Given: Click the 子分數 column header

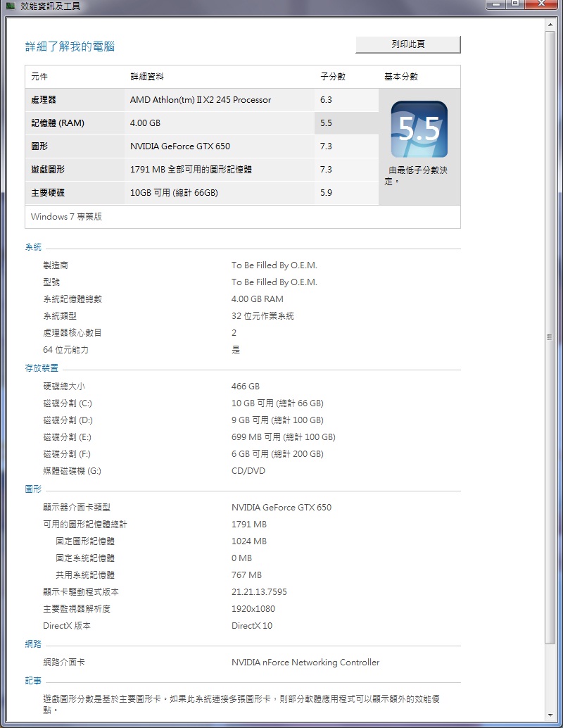Looking at the screenshot, I should [x=334, y=77].
